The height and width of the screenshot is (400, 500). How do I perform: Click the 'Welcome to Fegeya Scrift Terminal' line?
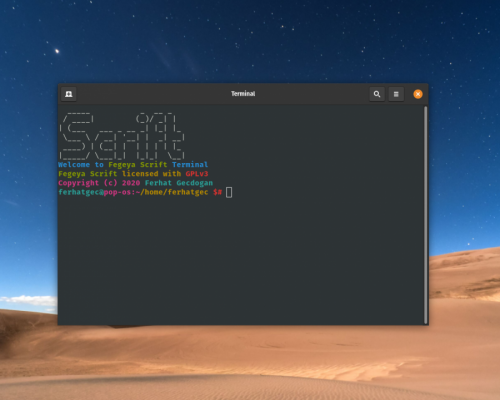point(133,165)
